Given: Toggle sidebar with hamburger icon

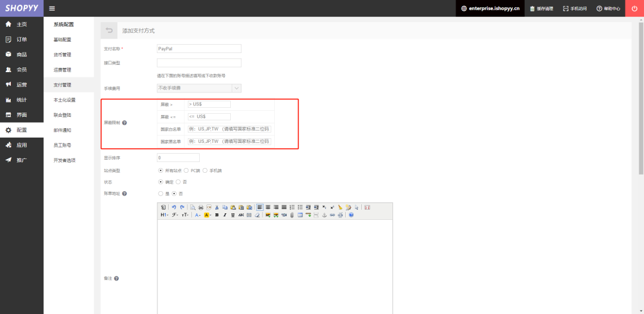Looking at the screenshot, I should pos(52,8).
